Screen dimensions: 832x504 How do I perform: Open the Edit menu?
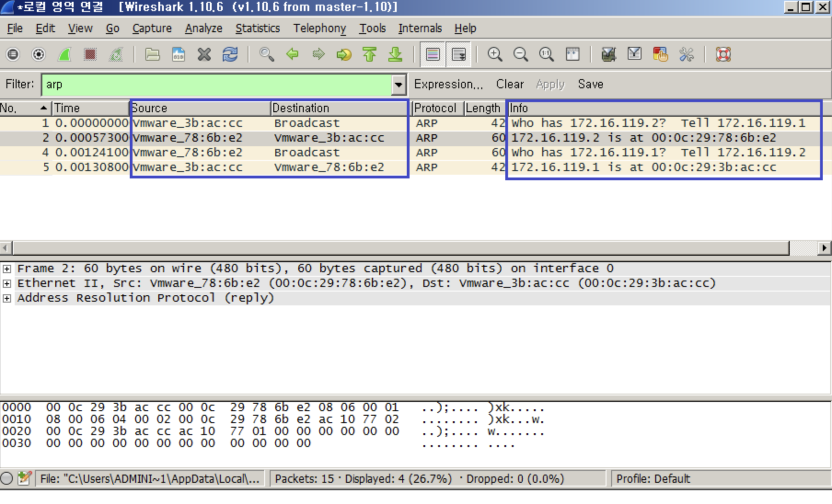45,29
